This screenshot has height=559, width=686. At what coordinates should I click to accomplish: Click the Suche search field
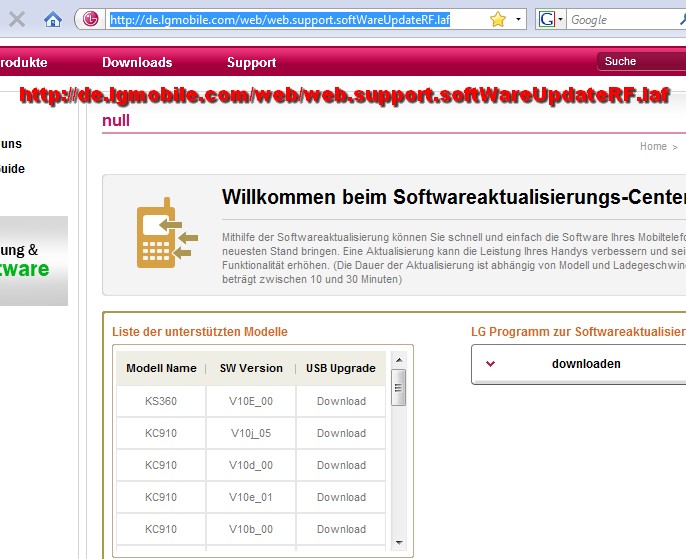click(x=641, y=61)
